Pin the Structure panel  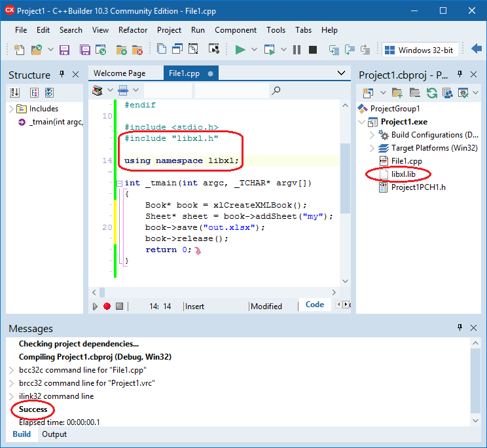coord(62,74)
